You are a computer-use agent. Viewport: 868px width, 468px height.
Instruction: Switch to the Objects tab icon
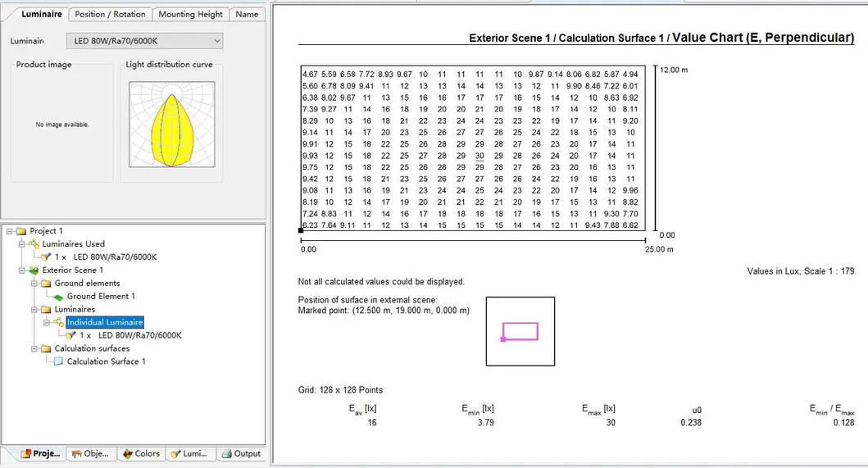pos(76,453)
